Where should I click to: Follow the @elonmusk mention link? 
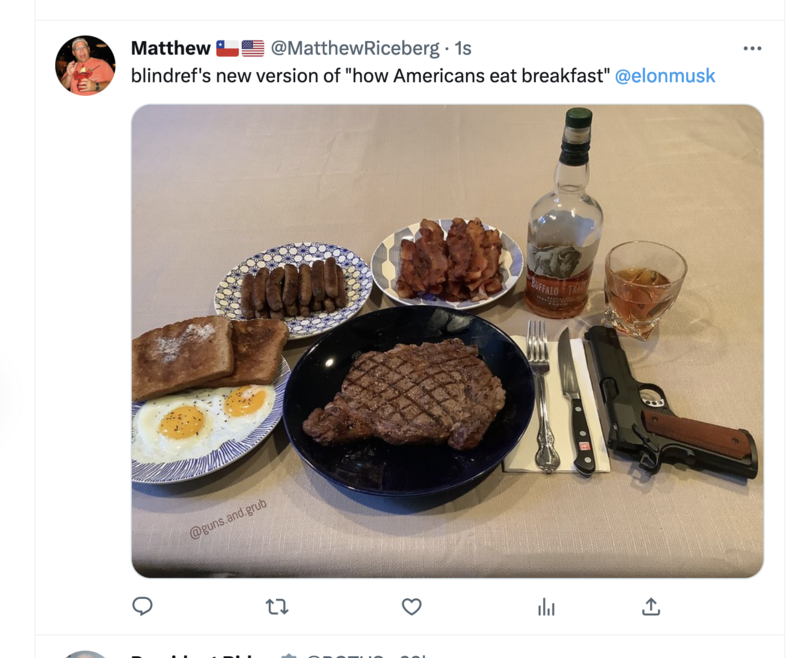pos(665,75)
